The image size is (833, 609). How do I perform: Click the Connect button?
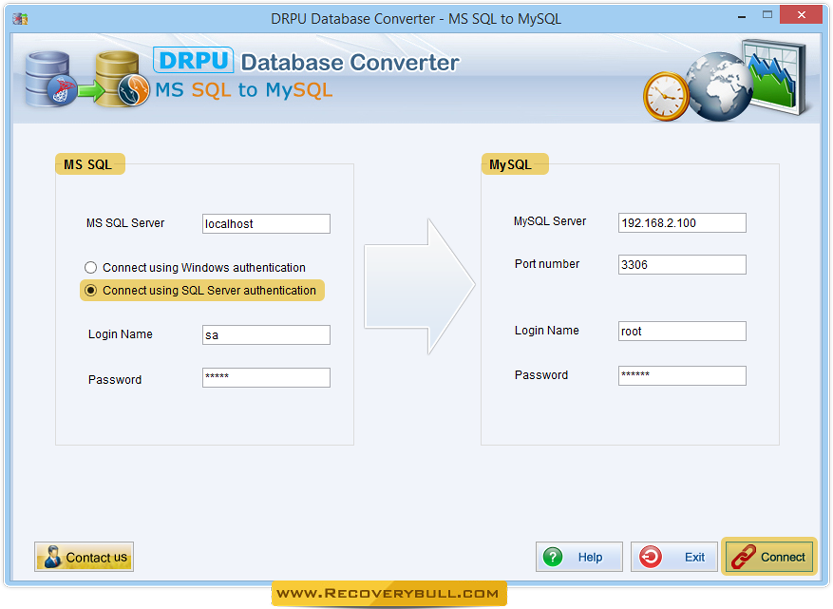[x=769, y=557]
